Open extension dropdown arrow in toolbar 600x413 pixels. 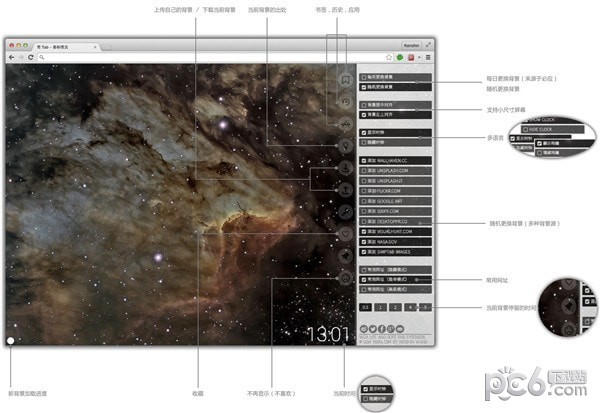pyautogui.click(x=419, y=57)
